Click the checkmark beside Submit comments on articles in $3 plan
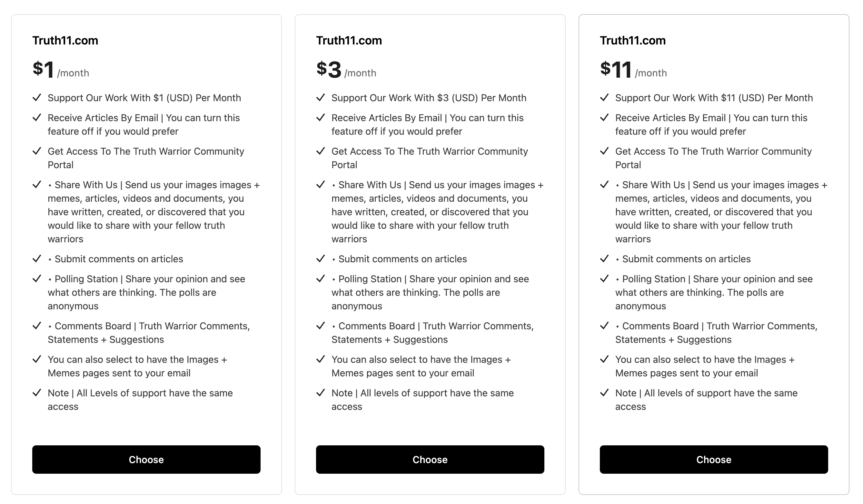The image size is (863, 504). click(321, 259)
